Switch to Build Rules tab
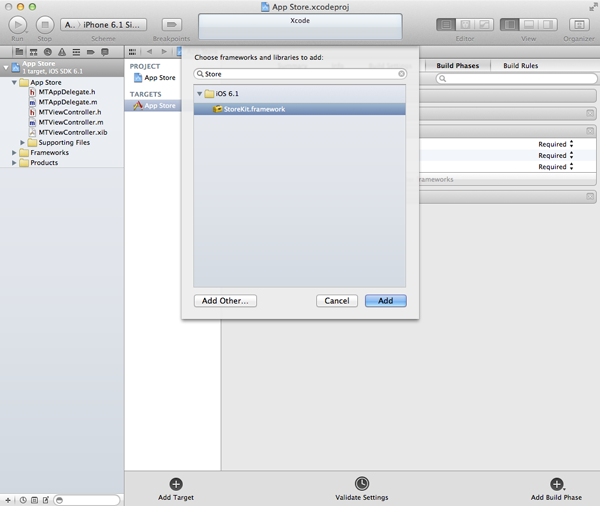 520,65
